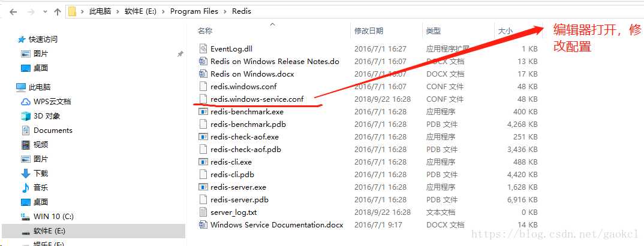Click the Forward navigation arrow

31,12
